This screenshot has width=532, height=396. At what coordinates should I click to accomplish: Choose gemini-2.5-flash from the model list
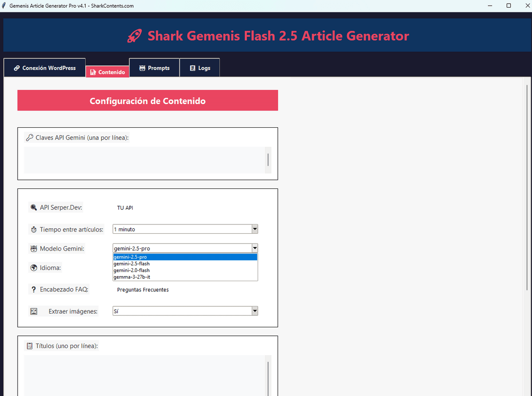point(132,264)
